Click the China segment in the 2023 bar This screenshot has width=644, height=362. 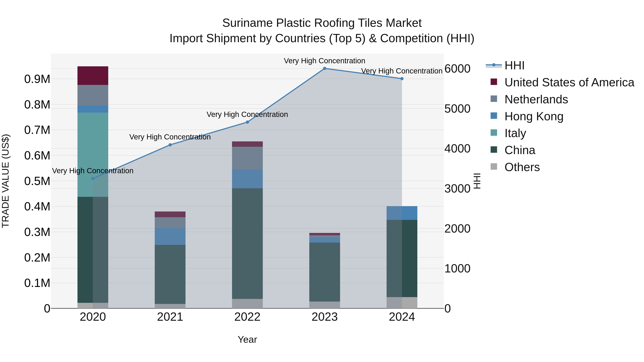point(325,272)
